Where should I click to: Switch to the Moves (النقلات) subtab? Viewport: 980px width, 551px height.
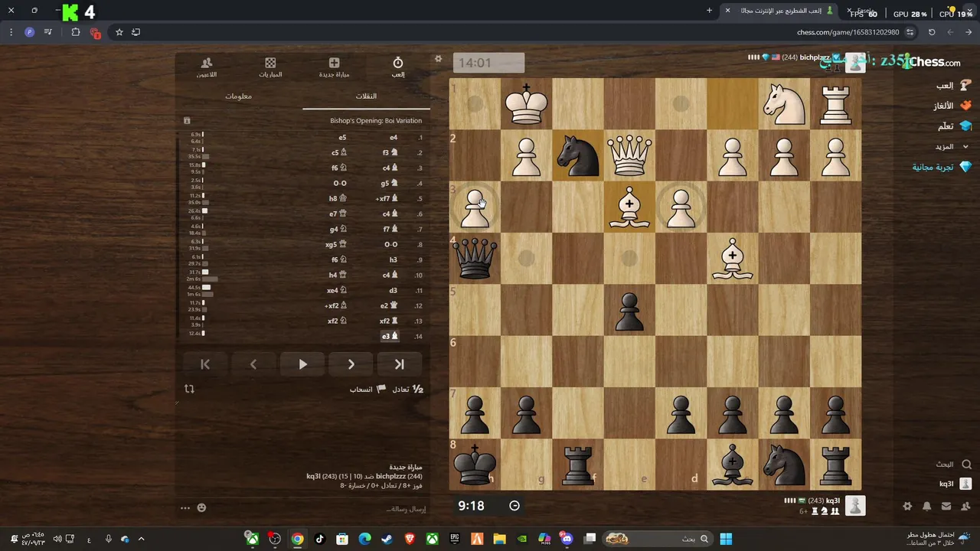pyautogui.click(x=366, y=96)
